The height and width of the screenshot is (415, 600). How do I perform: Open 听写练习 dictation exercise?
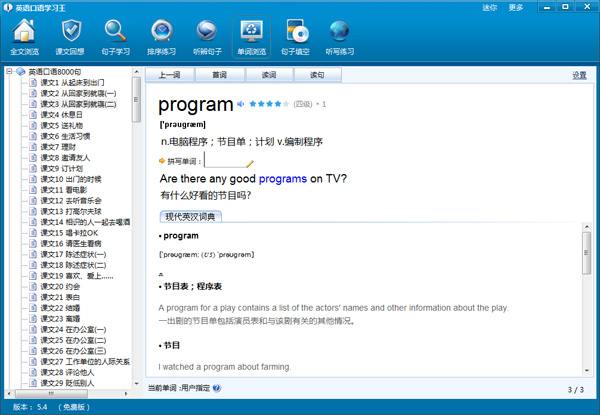pyautogui.click(x=340, y=37)
